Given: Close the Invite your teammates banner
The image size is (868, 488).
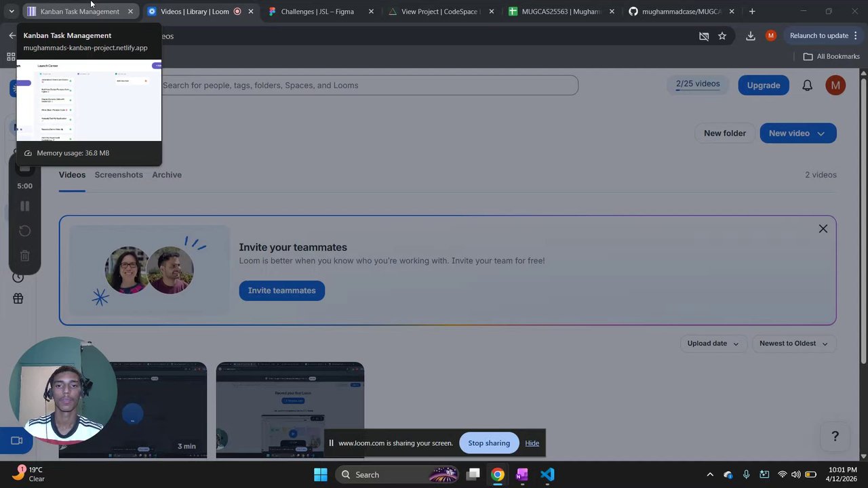Looking at the screenshot, I should (x=823, y=229).
